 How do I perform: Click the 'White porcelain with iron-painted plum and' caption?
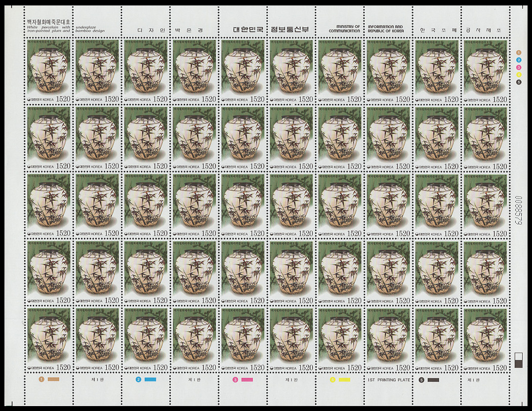point(48,29)
